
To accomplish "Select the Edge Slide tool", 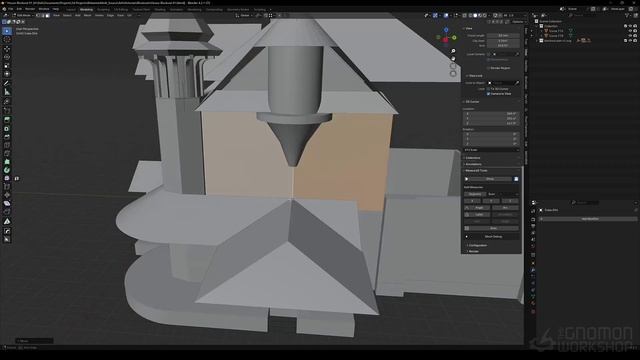I will [7, 187].
